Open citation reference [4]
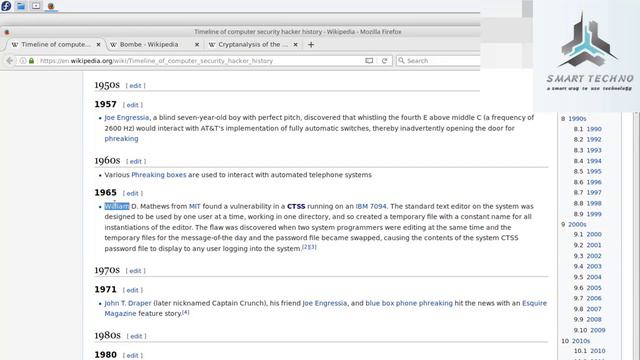 pyautogui.click(x=186, y=312)
